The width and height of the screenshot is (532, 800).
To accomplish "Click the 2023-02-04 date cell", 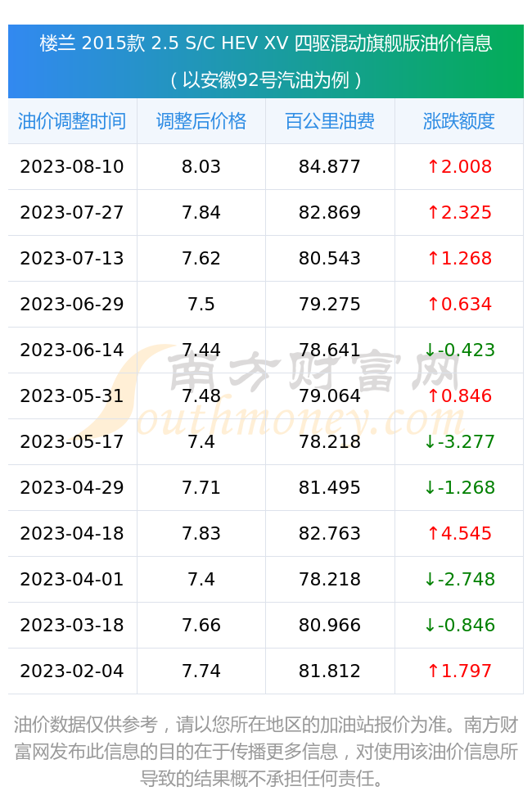I will click(x=72, y=671).
